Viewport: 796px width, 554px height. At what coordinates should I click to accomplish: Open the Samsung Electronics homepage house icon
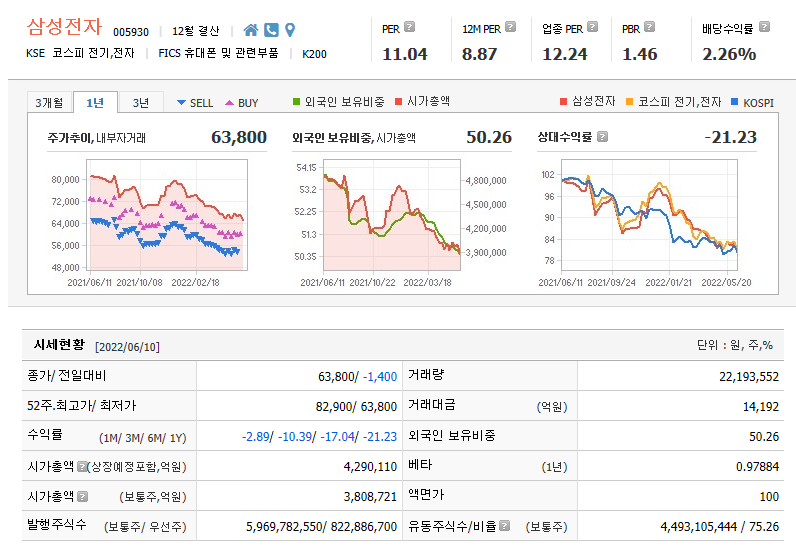coord(250,30)
